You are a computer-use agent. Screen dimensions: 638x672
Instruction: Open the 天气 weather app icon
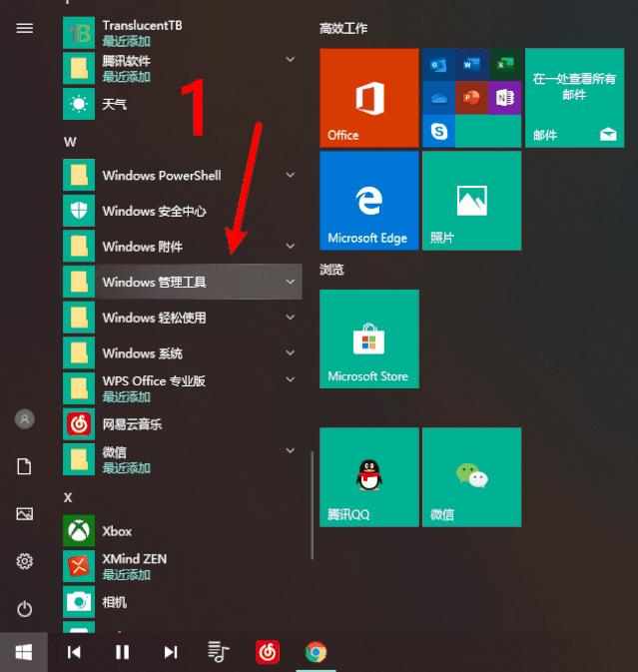pyautogui.click(x=79, y=104)
